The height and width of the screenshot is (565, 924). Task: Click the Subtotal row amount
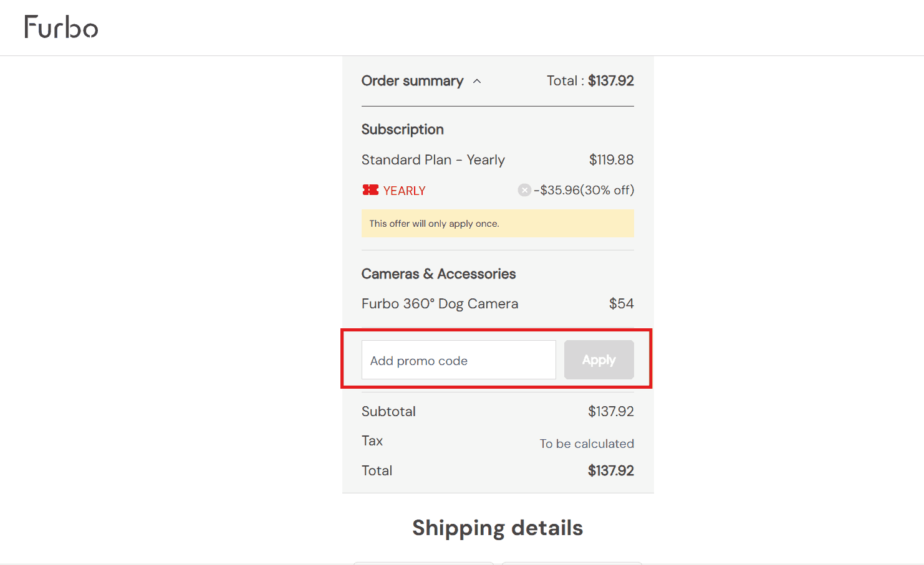point(610,412)
